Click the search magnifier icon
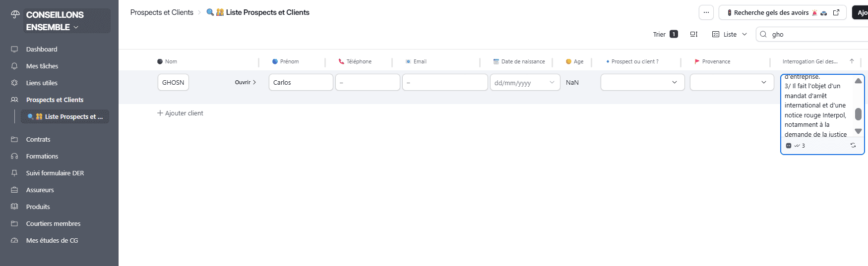This screenshot has height=266, width=868. (763, 34)
